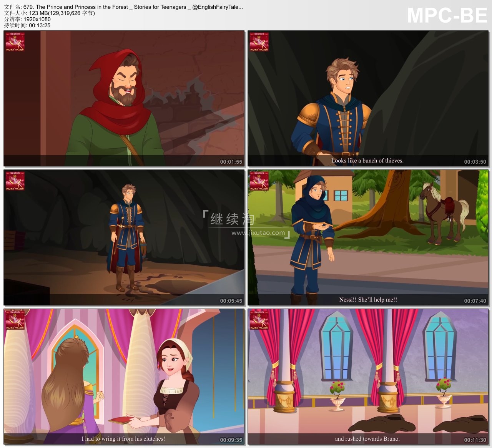492x448 pixels.
Task: Click Fairy Tales logo on 'bunch of thieves' frame
Action: coord(259,42)
